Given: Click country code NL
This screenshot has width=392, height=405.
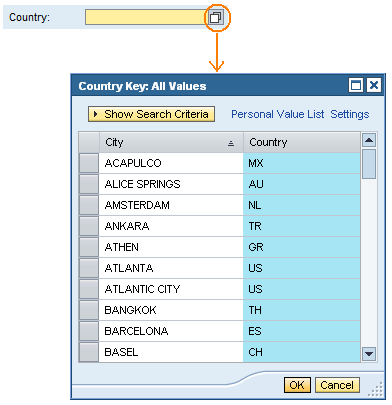Looking at the screenshot, I should coord(302,205).
